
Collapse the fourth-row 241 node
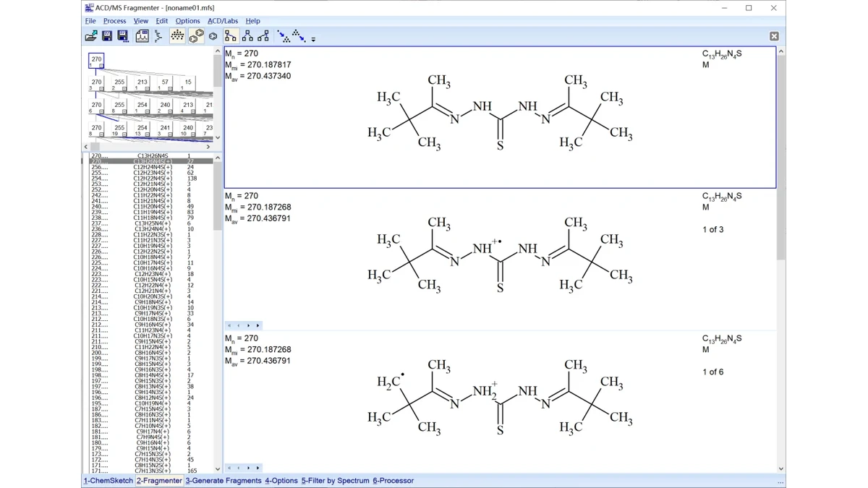[170, 134]
